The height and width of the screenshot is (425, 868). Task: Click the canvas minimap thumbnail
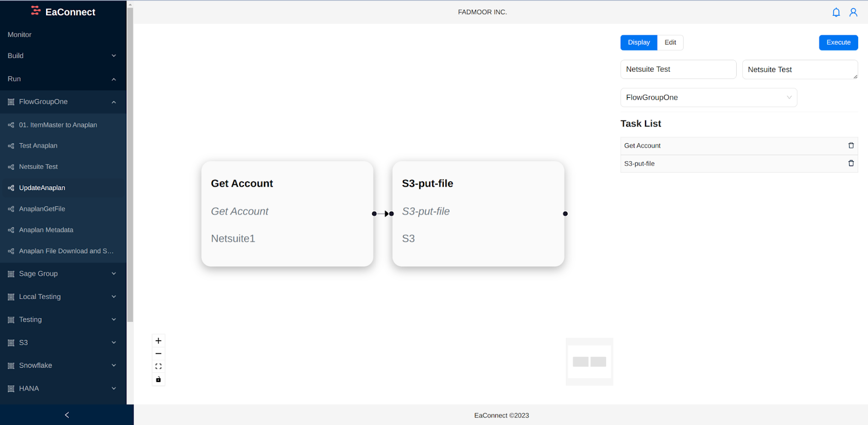click(x=589, y=361)
